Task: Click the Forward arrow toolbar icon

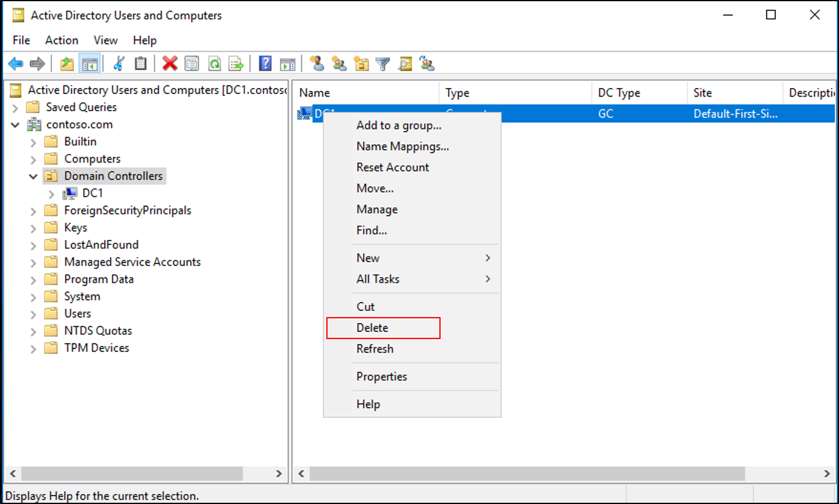Action: point(37,64)
